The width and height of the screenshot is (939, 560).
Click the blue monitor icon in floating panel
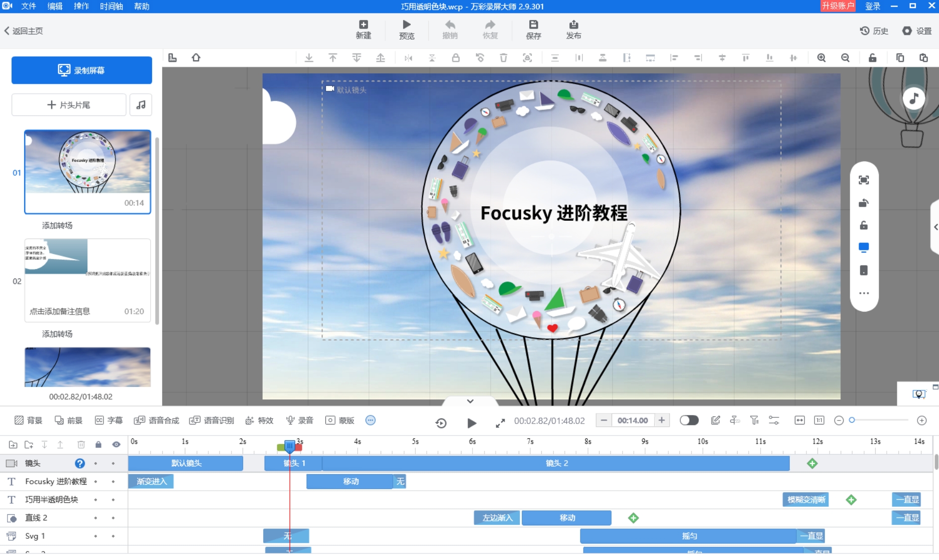(x=864, y=247)
